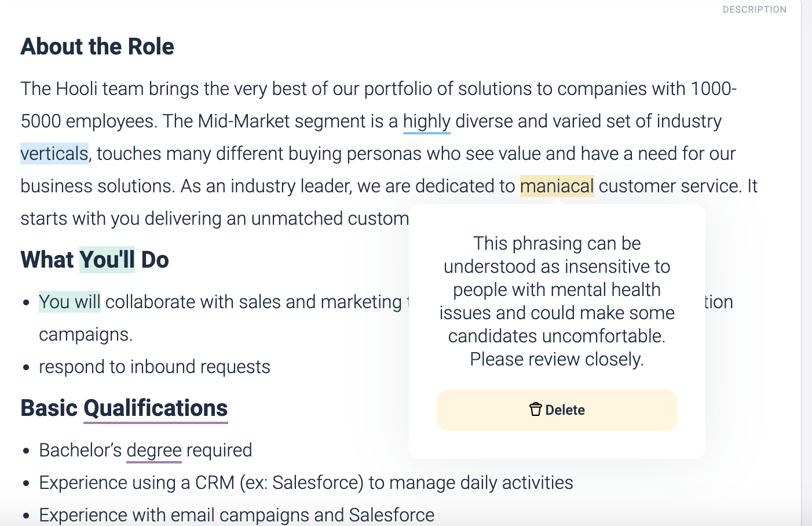Click the highlighted word "verticals"

click(x=54, y=154)
